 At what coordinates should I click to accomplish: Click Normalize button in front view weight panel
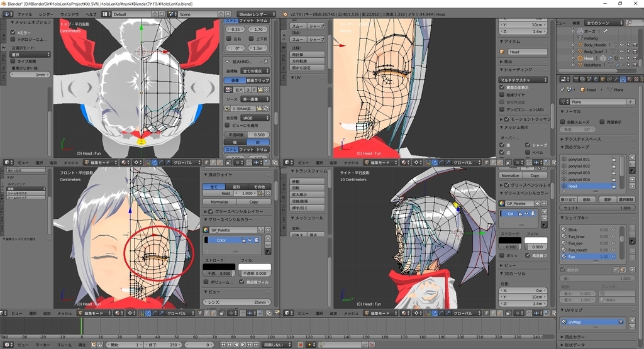pyautogui.click(x=219, y=202)
